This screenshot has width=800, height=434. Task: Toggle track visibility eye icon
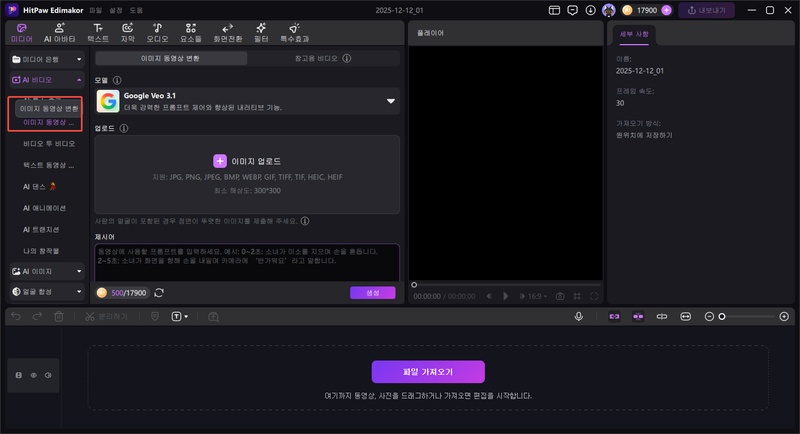(34, 375)
